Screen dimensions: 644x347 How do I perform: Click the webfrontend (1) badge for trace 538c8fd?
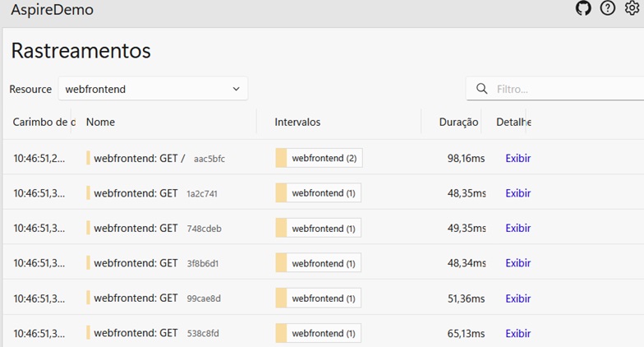[319, 334]
